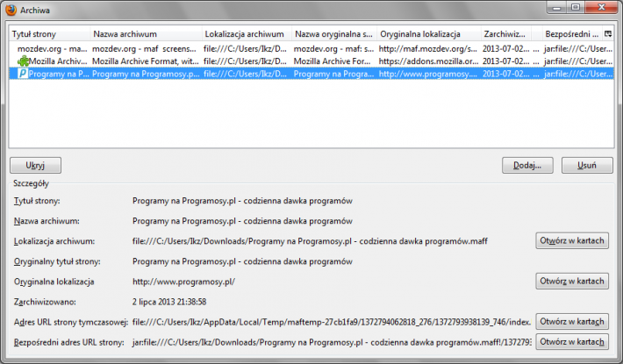Click the cell https://addons.mozilla.or...
The height and width of the screenshot is (364, 623).
pos(428,61)
